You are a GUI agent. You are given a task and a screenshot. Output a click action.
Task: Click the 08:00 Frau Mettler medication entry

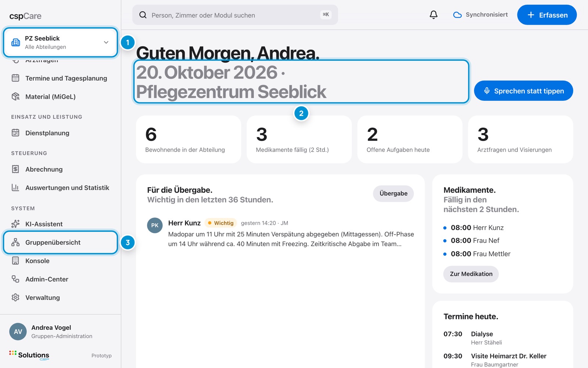click(477, 254)
